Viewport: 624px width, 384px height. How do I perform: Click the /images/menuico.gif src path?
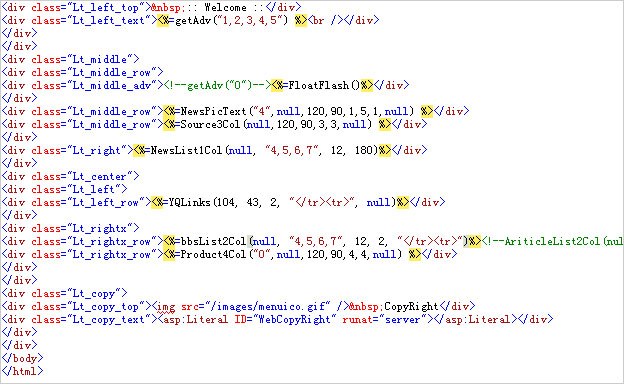click(269, 307)
